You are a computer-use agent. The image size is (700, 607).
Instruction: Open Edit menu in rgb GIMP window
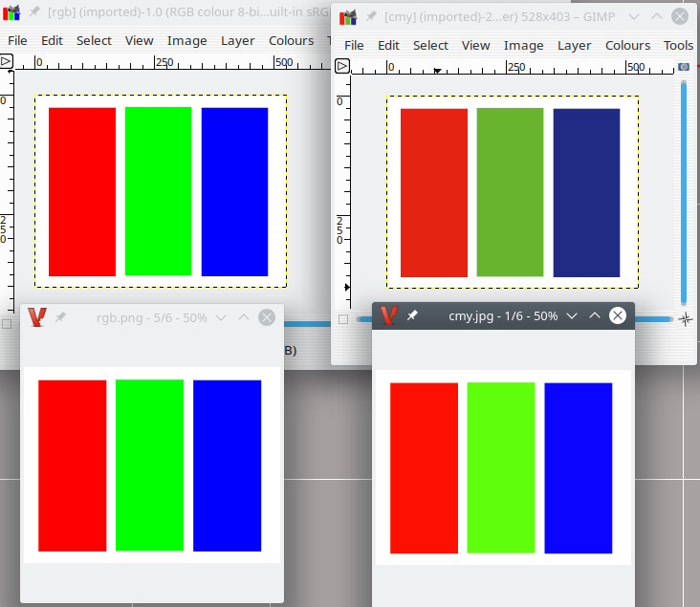pos(52,40)
